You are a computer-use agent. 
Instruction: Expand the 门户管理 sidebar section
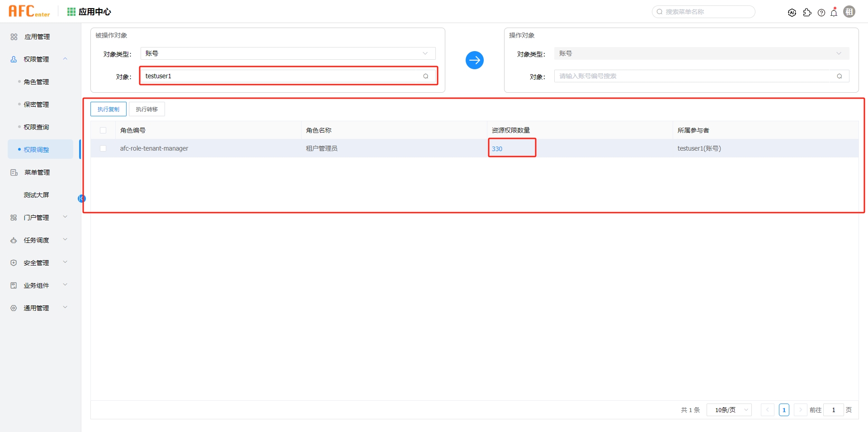[37, 217]
